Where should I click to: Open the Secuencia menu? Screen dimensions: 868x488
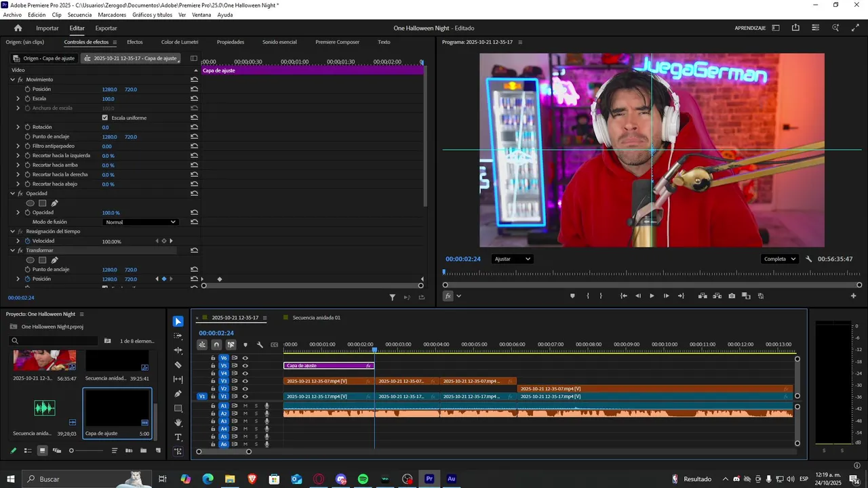[x=79, y=14]
